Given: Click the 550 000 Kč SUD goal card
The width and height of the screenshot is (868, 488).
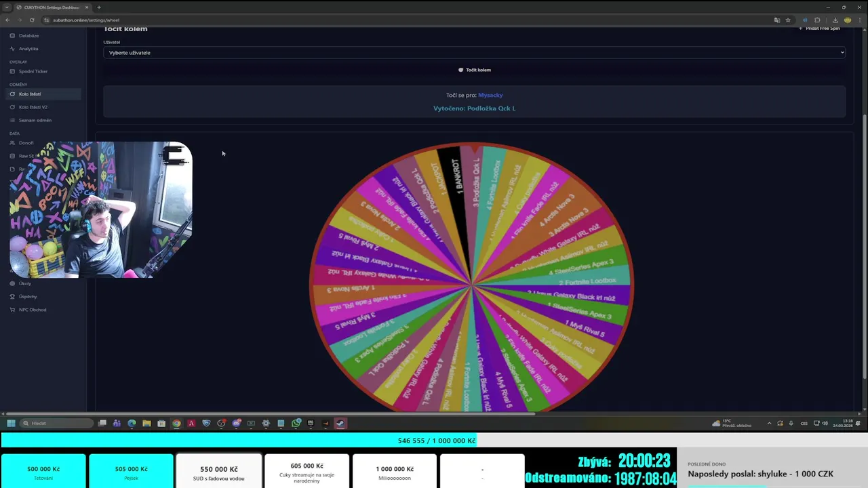Looking at the screenshot, I should (218, 471).
